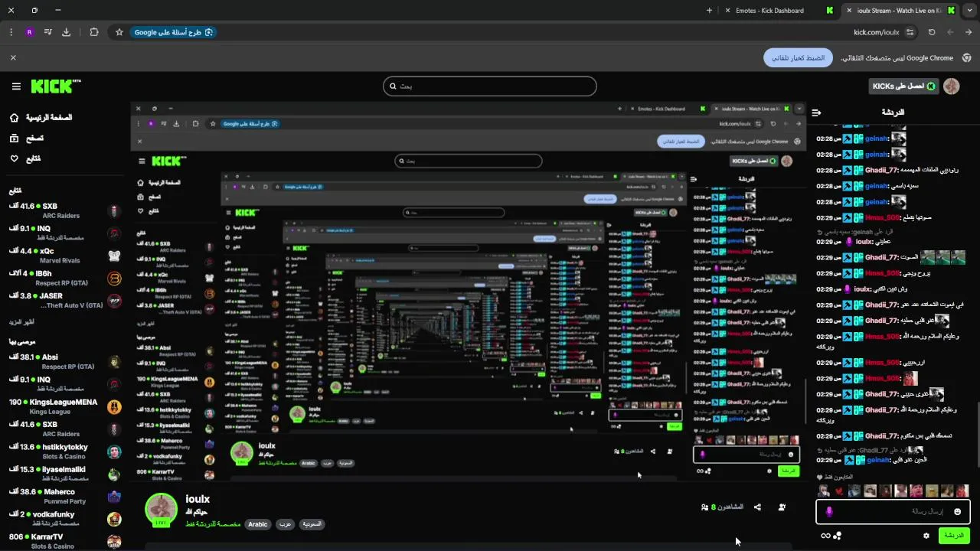Reload the page

tap(932, 32)
